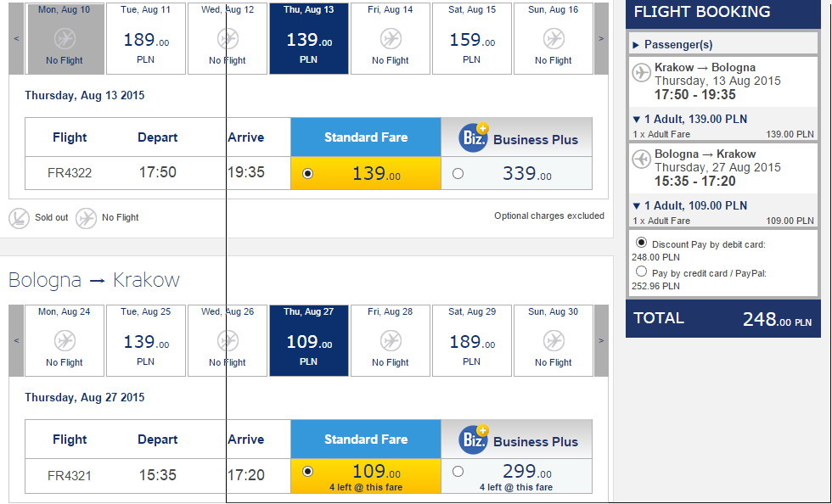Click the Biz Business Plus icon in outbound header
832x504 pixels.
(474, 137)
